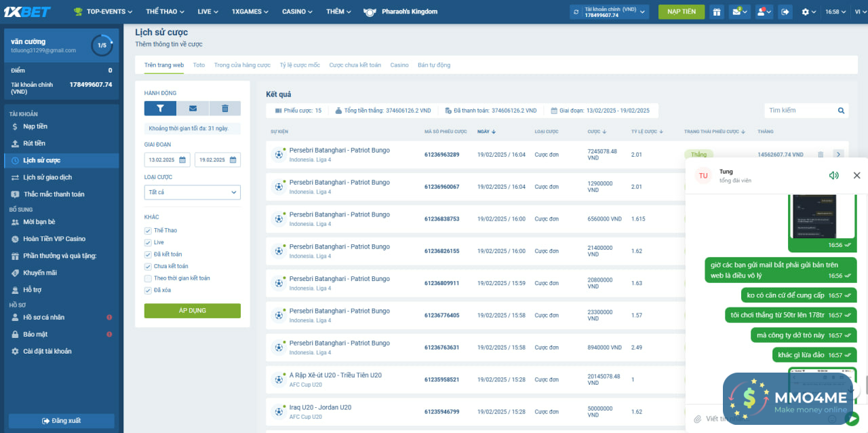This screenshot has width=868, height=433.
Task: Open the CASINO menu in top navigation
Action: coord(298,12)
